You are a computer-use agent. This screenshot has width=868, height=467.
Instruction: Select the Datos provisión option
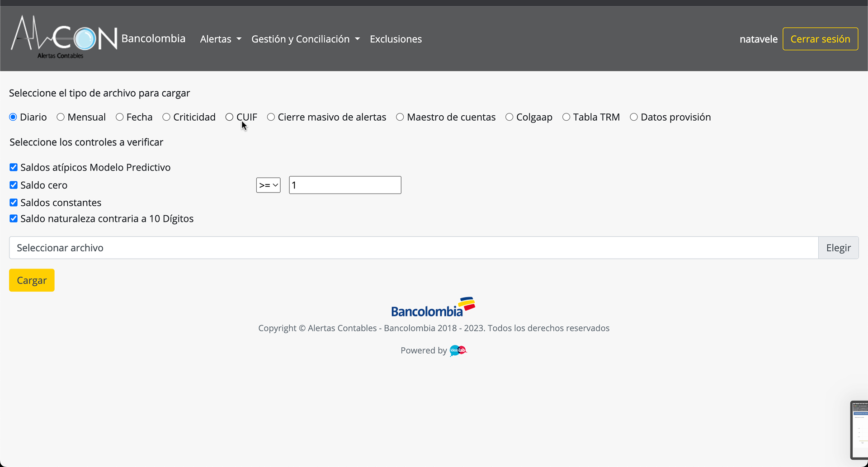(x=634, y=117)
